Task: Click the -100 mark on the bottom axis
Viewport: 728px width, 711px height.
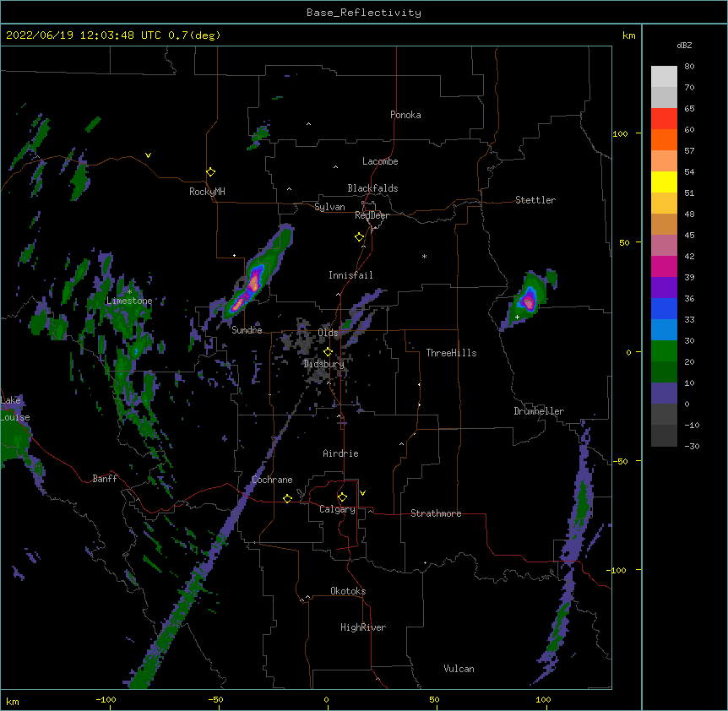Action: coord(106,699)
